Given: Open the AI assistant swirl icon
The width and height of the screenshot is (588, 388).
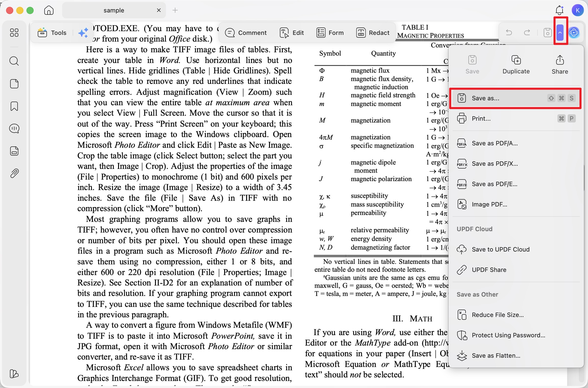Looking at the screenshot, I should click(x=574, y=33).
